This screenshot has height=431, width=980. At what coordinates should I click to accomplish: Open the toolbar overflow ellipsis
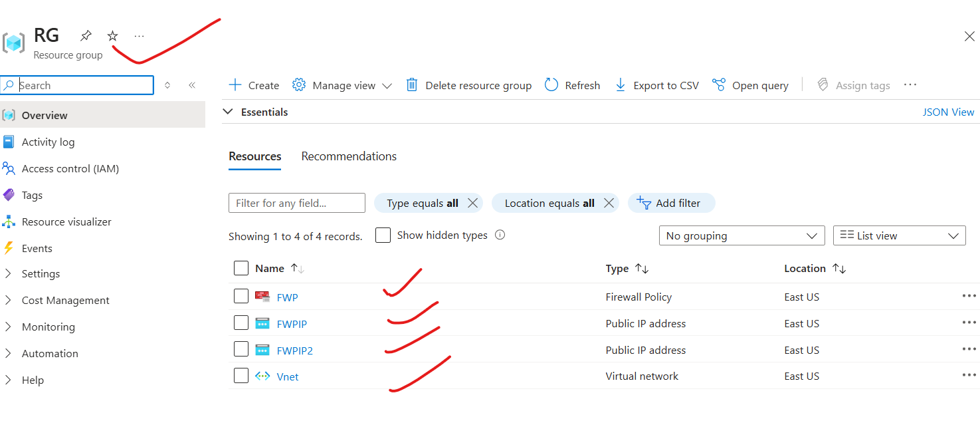(x=910, y=85)
